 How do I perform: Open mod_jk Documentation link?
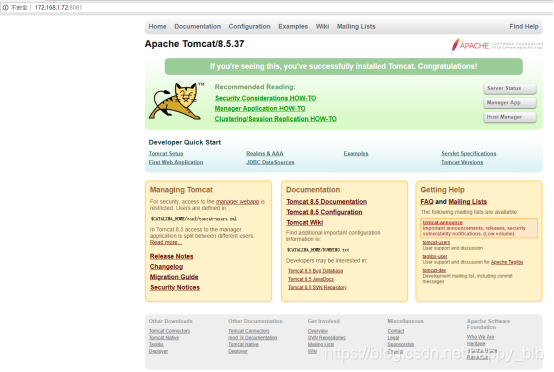253,338
